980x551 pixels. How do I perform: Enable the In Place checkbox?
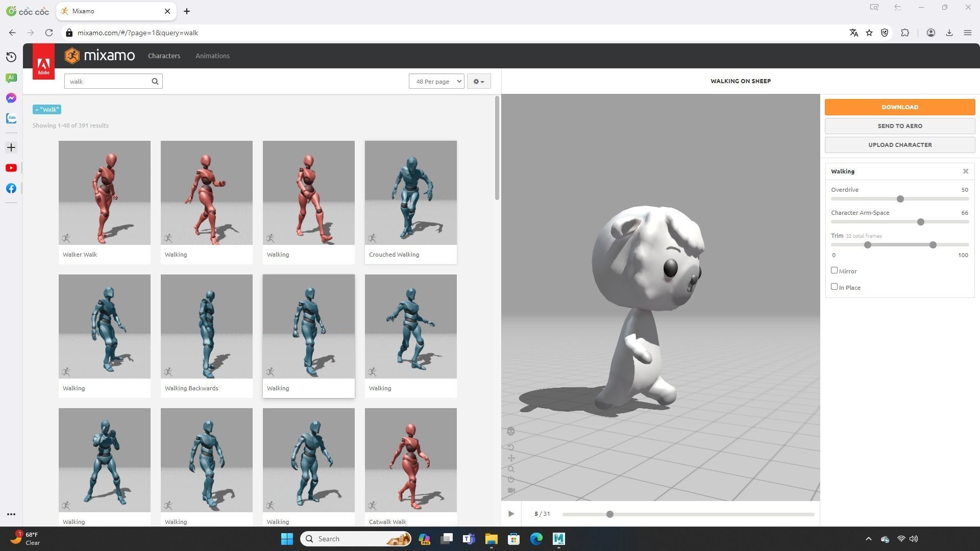[834, 287]
